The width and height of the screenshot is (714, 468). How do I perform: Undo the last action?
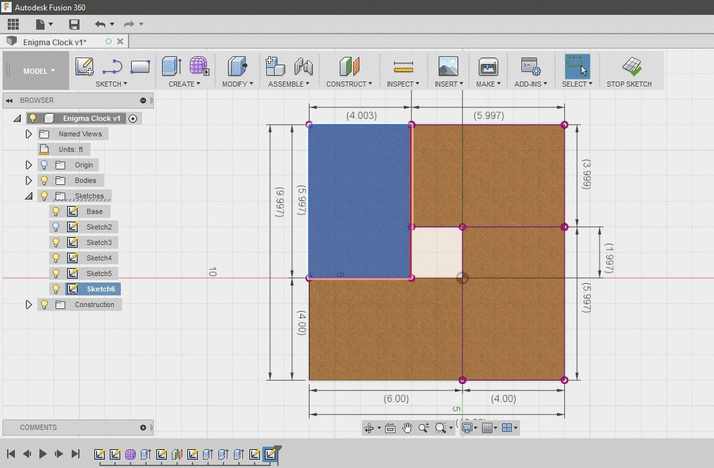pos(100,24)
